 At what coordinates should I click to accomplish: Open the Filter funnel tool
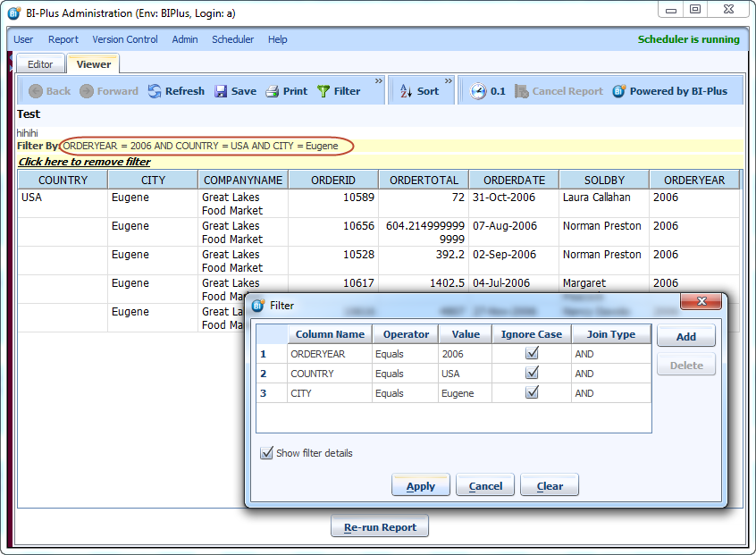323,91
